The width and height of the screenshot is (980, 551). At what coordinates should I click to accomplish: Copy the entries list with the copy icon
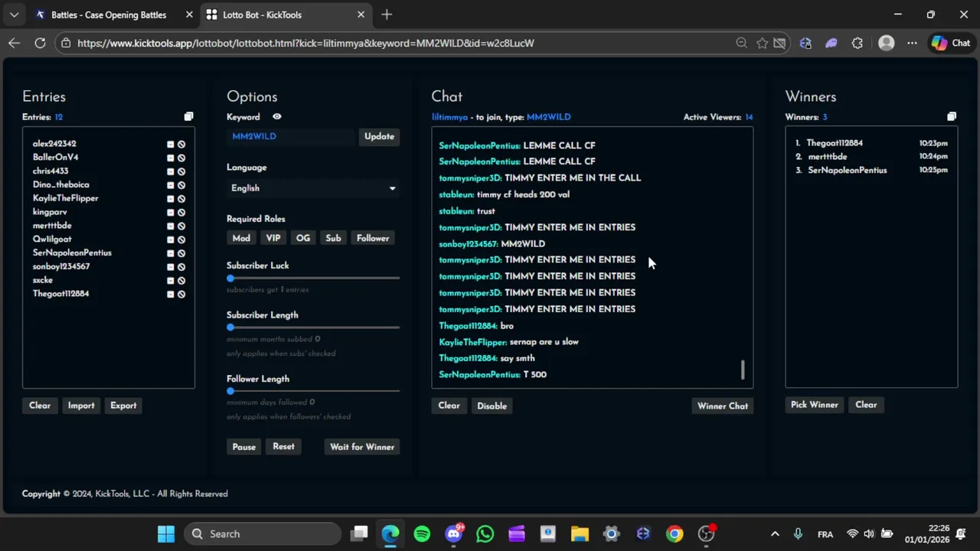point(188,116)
